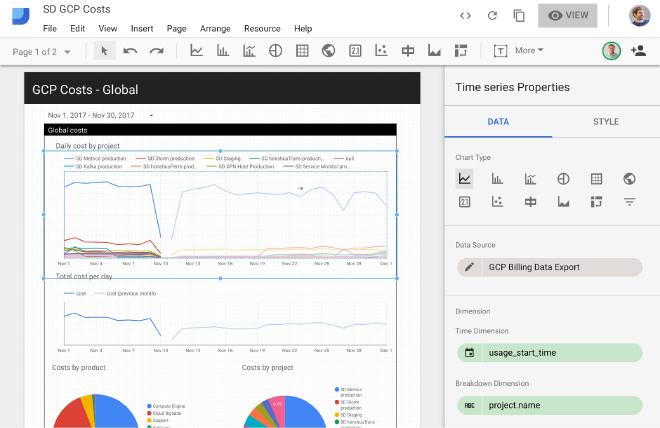Choose bullet chart type in properties
Image resolution: width=660 pixels, height=428 pixels.
tap(530, 202)
